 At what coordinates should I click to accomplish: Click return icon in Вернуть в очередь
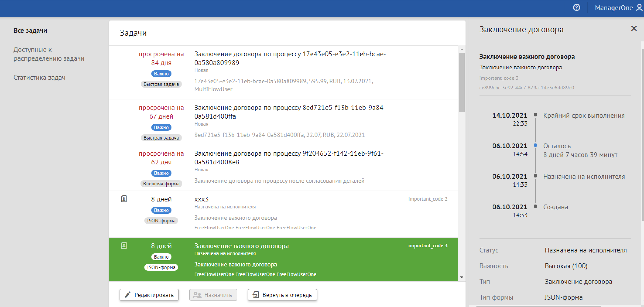coord(255,295)
